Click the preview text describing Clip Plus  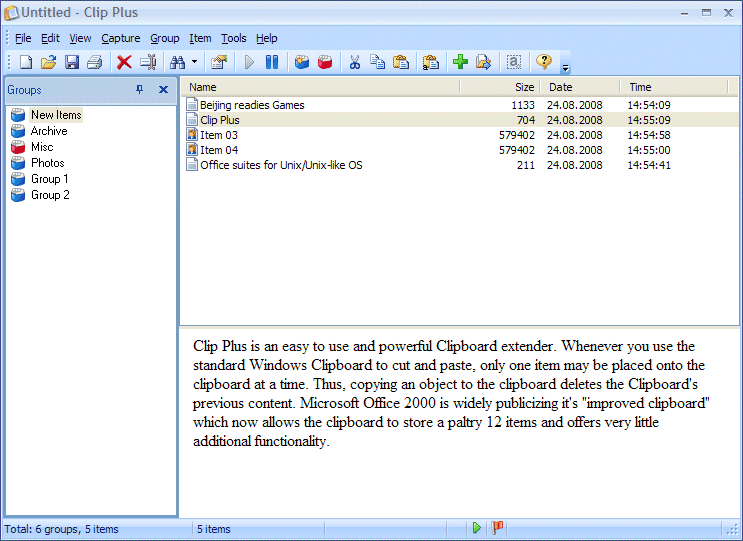(x=451, y=394)
